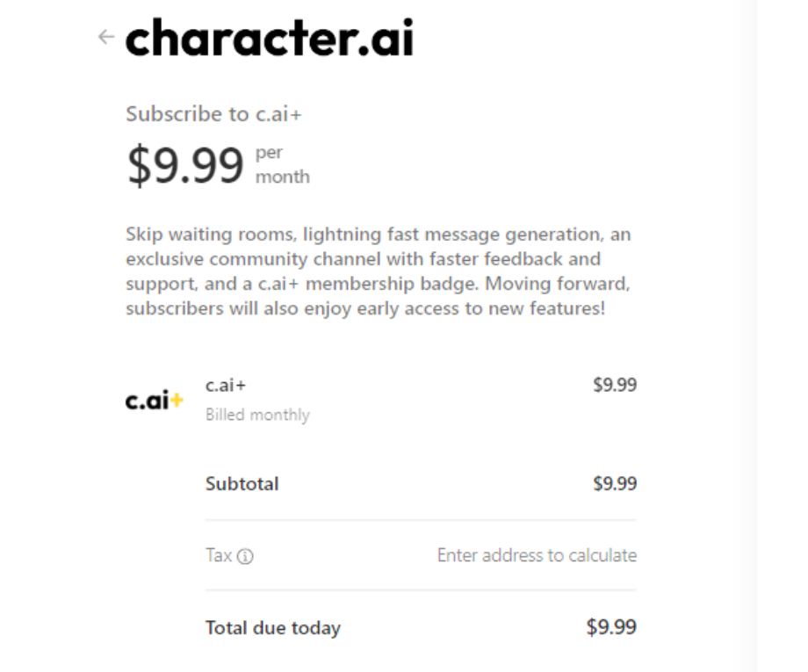Image resolution: width=808 pixels, height=672 pixels.
Task: Open the Tax info icon
Action: [x=245, y=556]
